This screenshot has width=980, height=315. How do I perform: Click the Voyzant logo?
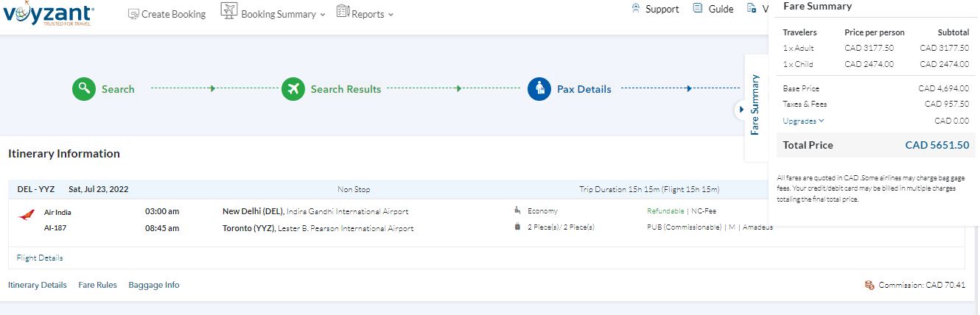click(x=49, y=15)
